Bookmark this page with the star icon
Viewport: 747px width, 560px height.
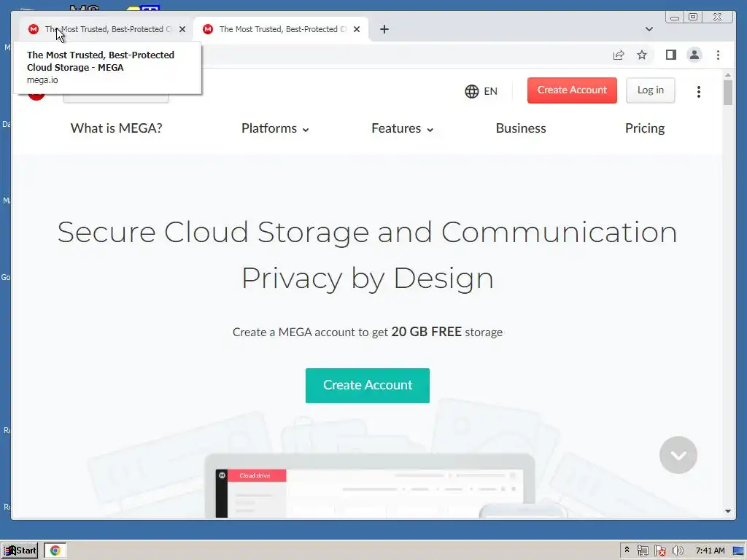pyautogui.click(x=642, y=55)
